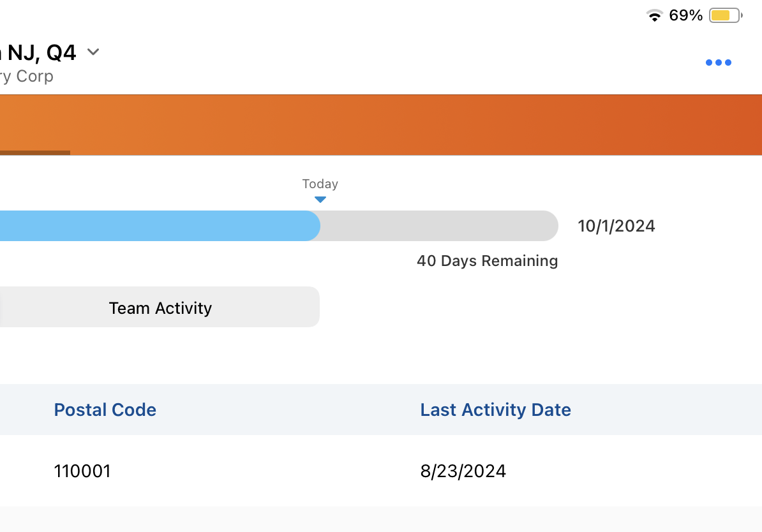
Task: Click the dark brown indicator under the banner
Action: click(x=35, y=153)
